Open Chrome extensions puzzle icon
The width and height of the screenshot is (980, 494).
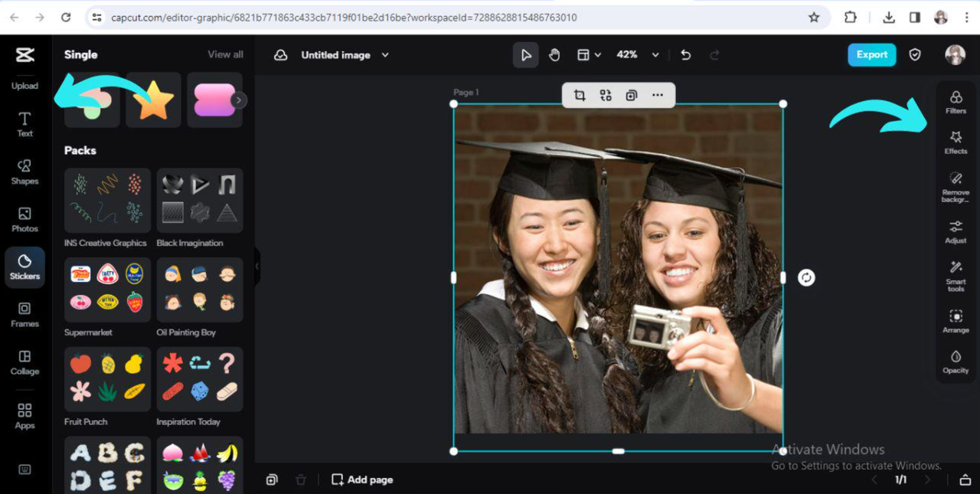coord(851,17)
